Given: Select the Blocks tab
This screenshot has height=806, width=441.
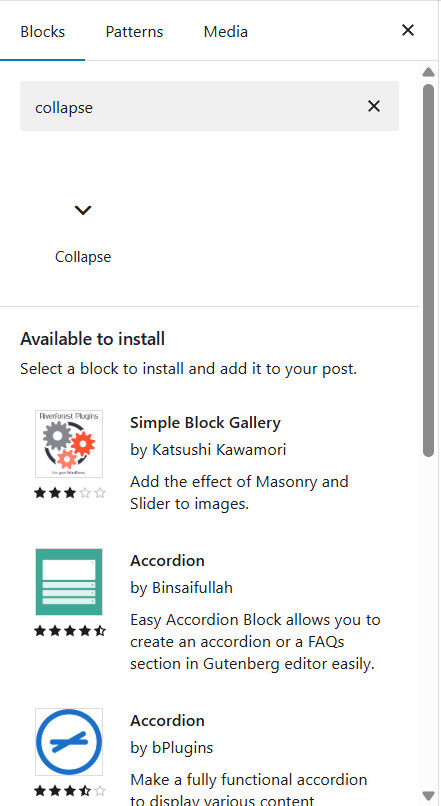Looking at the screenshot, I should pyautogui.click(x=43, y=32).
